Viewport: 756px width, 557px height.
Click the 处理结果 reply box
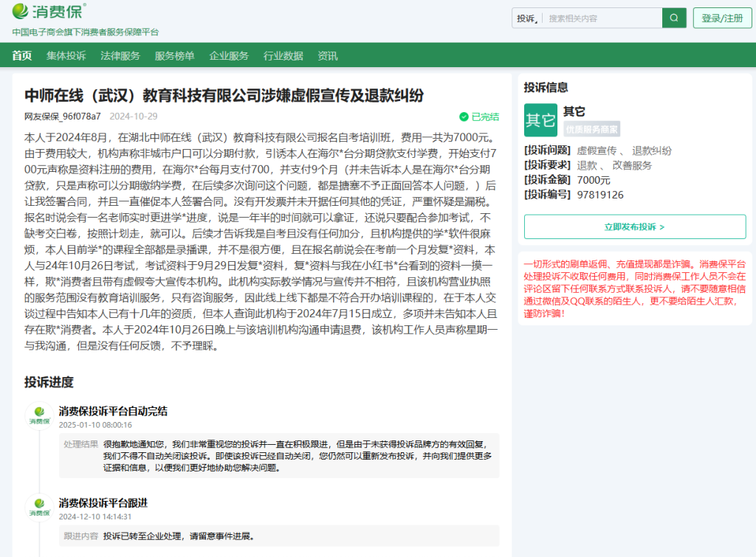(x=279, y=456)
